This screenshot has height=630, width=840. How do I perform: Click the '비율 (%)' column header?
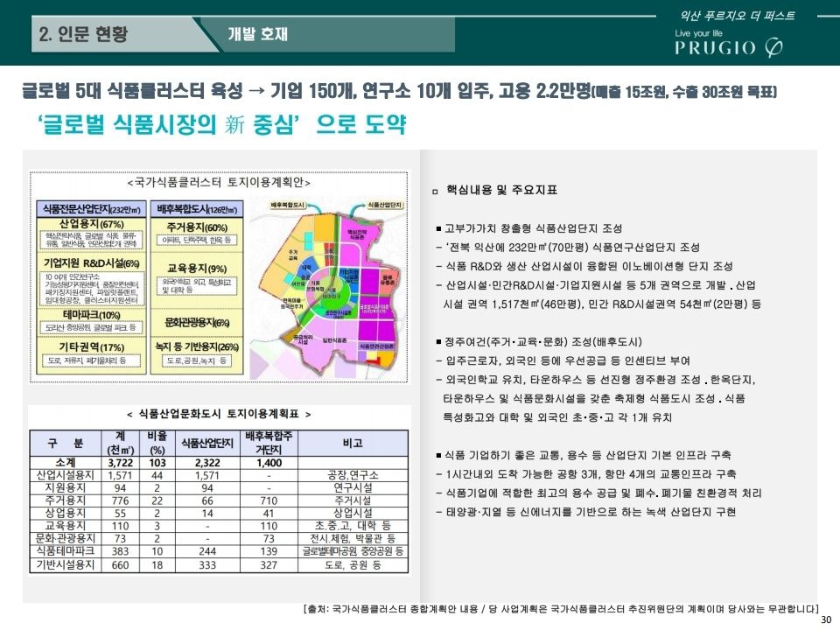coord(157,443)
